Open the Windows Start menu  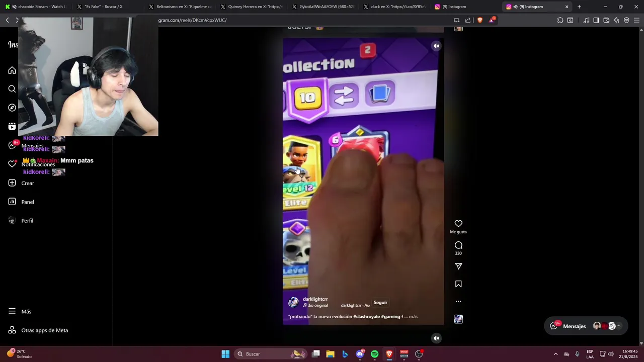pos(225,354)
